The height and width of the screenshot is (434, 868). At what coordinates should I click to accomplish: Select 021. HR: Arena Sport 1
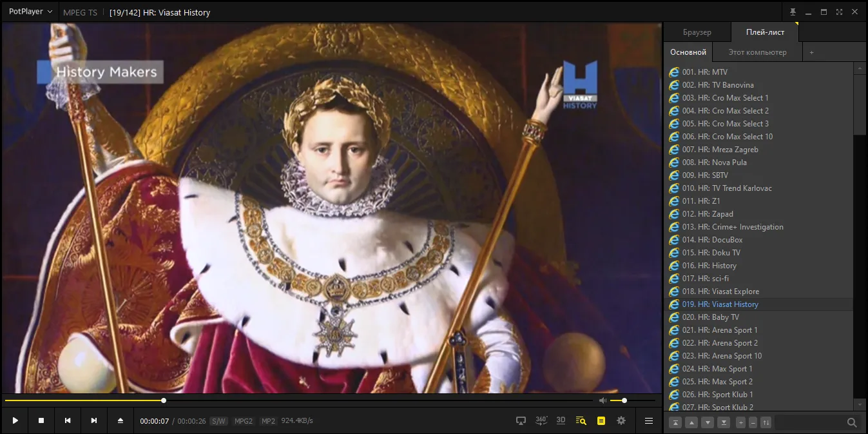758,330
